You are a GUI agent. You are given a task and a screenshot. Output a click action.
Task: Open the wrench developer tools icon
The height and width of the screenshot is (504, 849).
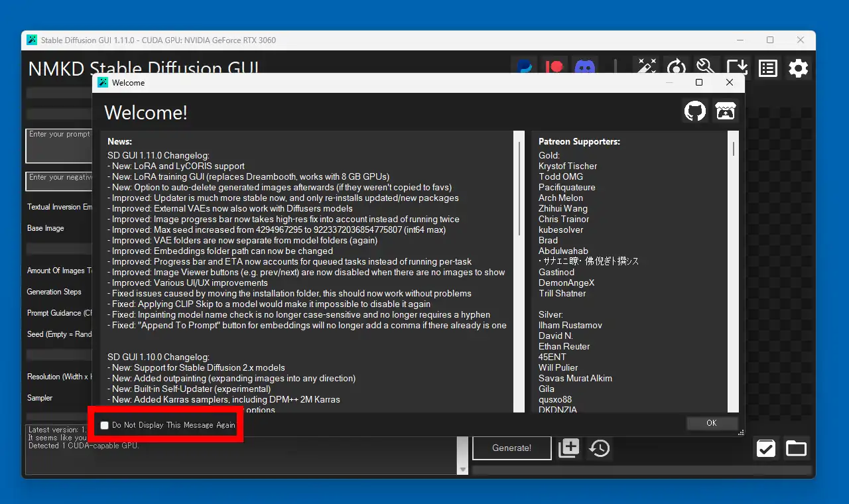706,66
